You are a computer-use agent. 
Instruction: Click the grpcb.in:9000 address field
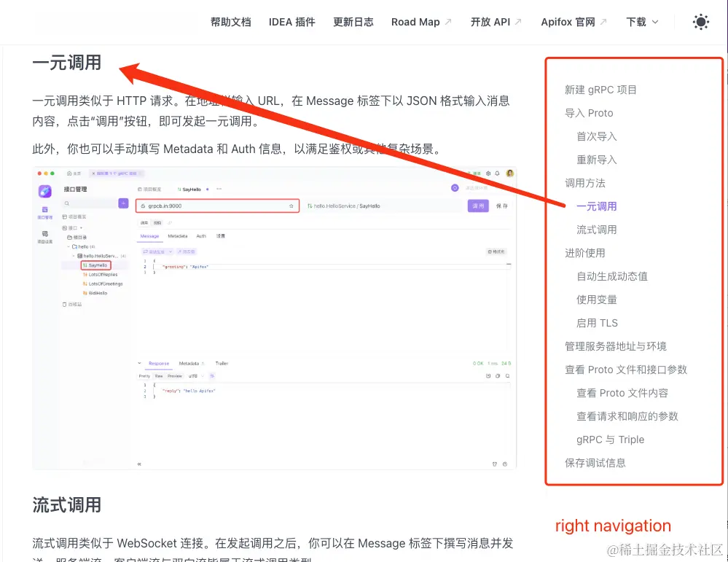coord(217,206)
